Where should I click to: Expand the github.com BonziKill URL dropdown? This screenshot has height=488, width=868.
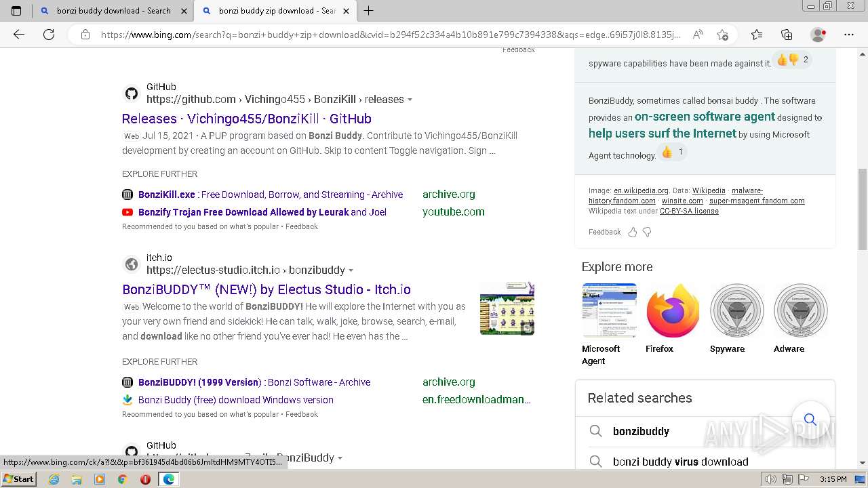click(x=410, y=100)
